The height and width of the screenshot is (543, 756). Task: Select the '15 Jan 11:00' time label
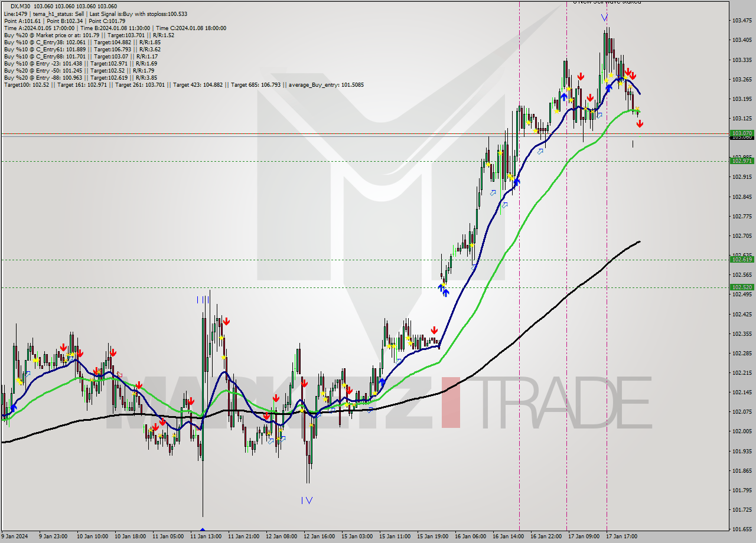[395, 537]
